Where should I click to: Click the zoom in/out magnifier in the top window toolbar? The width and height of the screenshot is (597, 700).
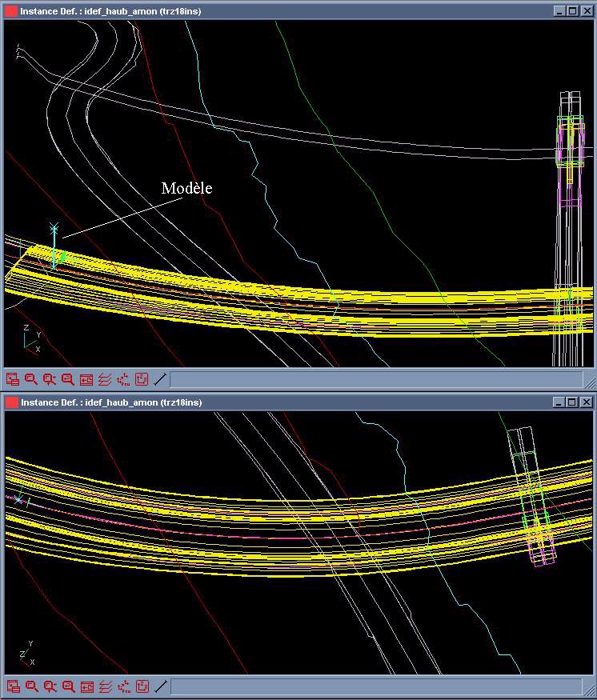pyautogui.click(x=49, y=379)
